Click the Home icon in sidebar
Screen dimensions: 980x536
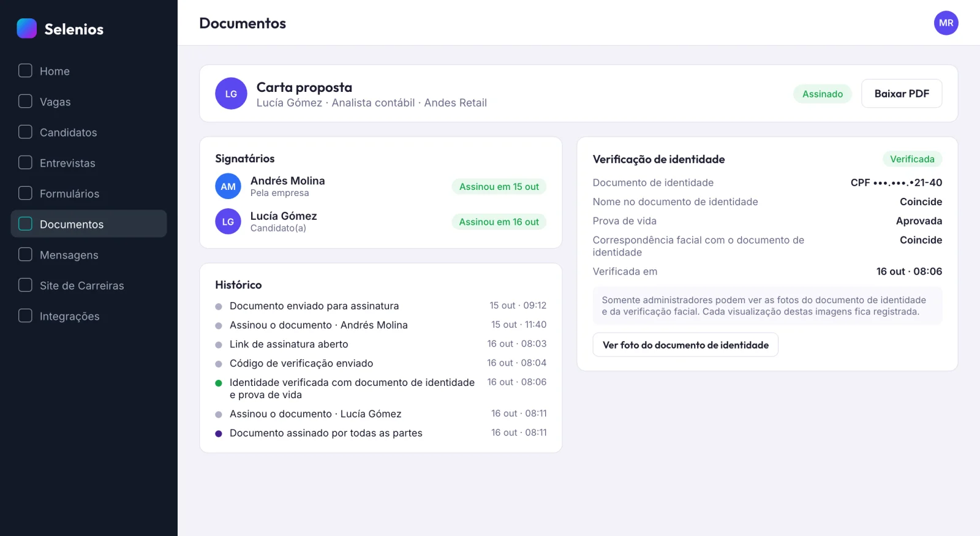click(25, 70)
